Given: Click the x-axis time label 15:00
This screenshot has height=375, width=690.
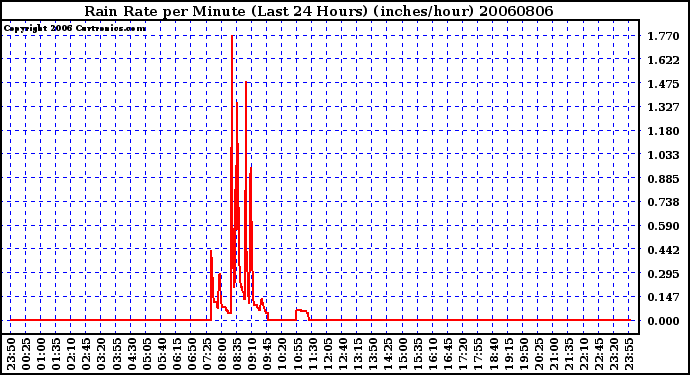Looking at the screenshot, I should (x=404, y=354).
